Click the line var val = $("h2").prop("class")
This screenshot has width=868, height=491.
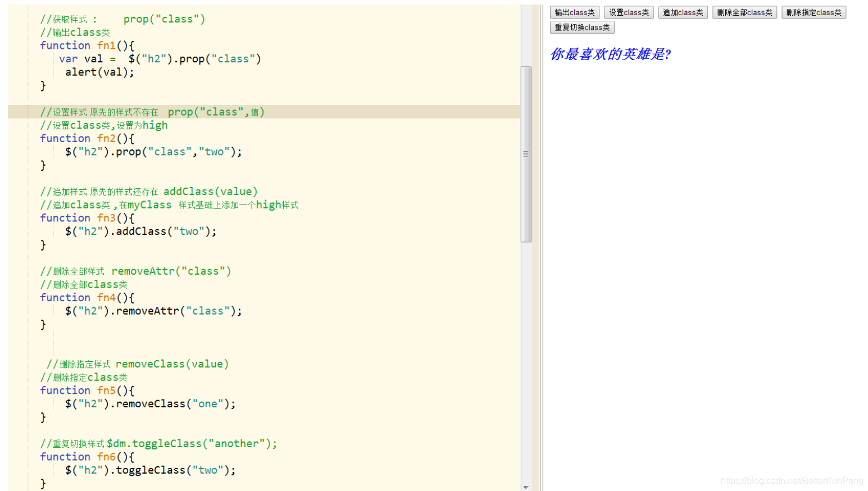coord(160,59)
